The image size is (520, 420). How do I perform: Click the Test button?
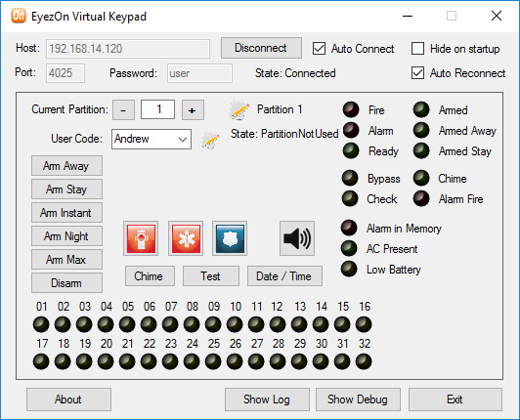(211, 275)
